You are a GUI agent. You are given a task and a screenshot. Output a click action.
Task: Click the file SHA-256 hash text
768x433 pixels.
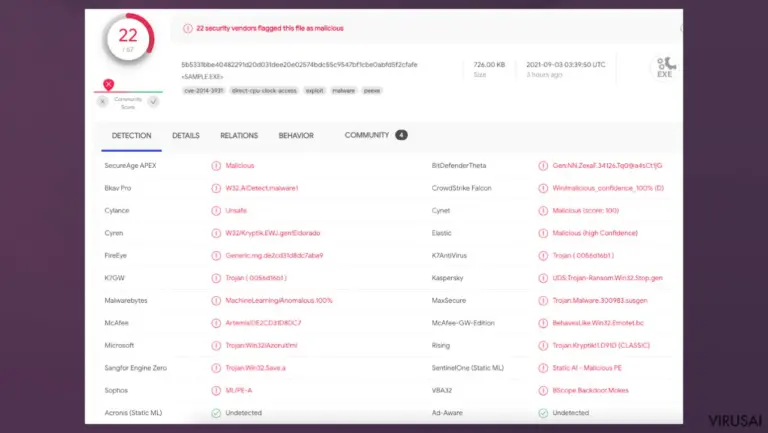click(299, 65)
